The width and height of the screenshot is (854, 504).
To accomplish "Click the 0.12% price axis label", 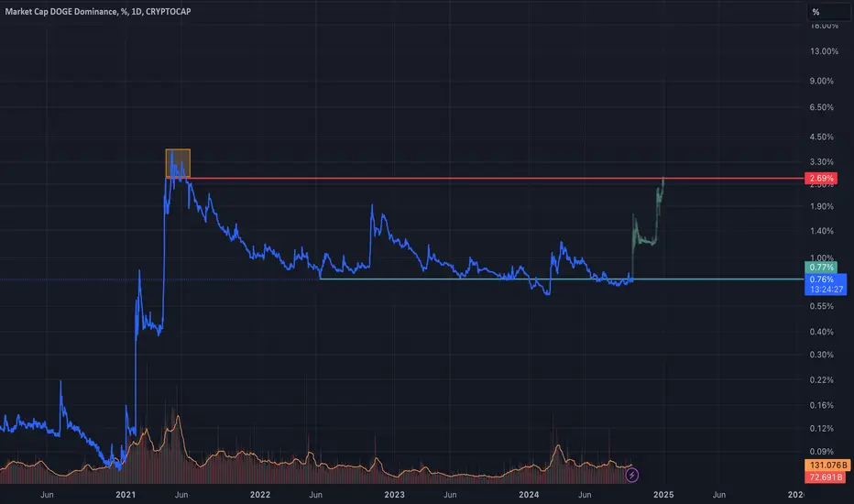I will [x=821, y=428].
